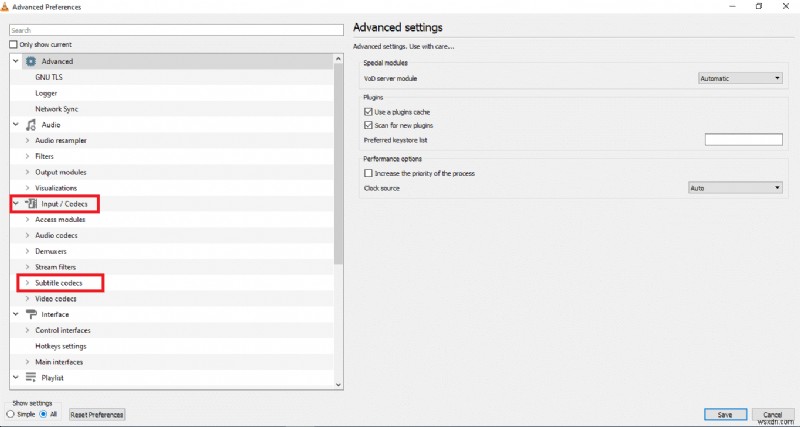Expand the Filters node under Audio
800x427 pixels.
(28, 156)
